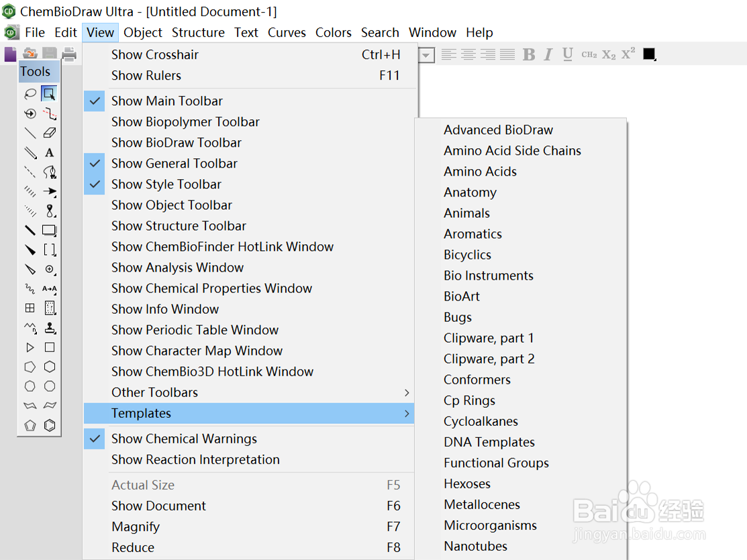Screen dimensions: 747x560
Task: Enable Show Object Toolbar
Action: [x=250, y=205]
